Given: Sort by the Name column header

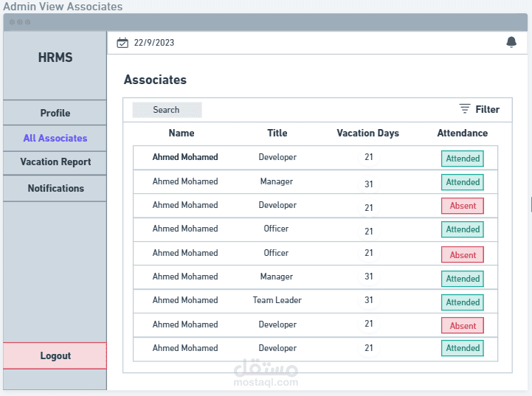Looking at the screenshot, I should tap(182, 133).
